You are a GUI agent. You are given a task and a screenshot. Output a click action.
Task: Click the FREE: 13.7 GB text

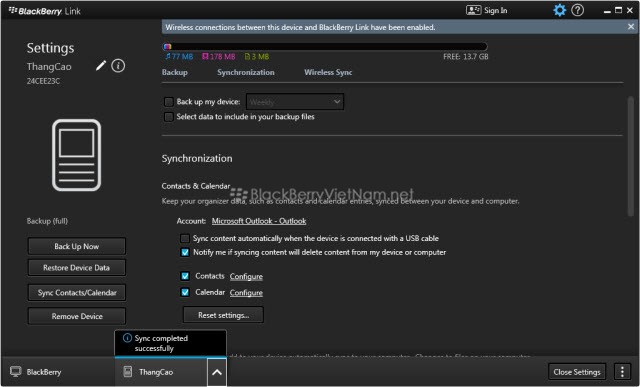tap(466, 57)
